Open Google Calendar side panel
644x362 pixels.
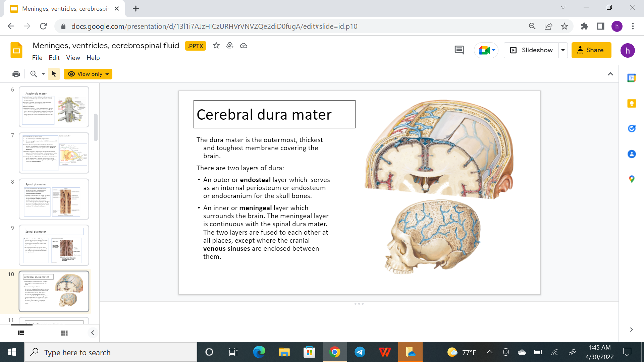[x=632, y=78]
